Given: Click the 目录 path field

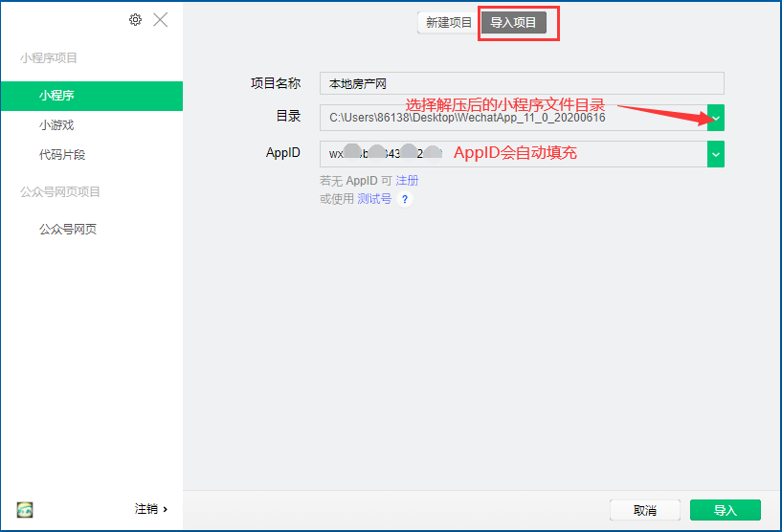Looking at the screenshot, I should click(x=513, y=118).
